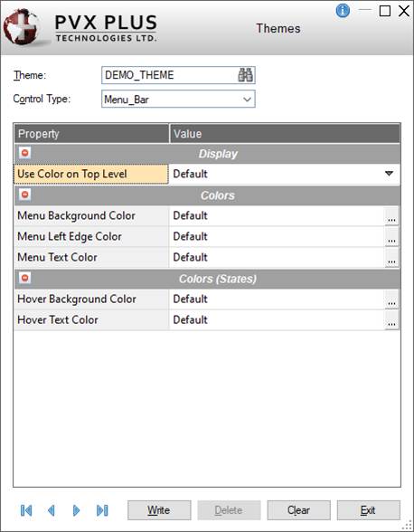Jump to last record navigation arrow
Screen dimensions: 414x532
coord(102,510)
